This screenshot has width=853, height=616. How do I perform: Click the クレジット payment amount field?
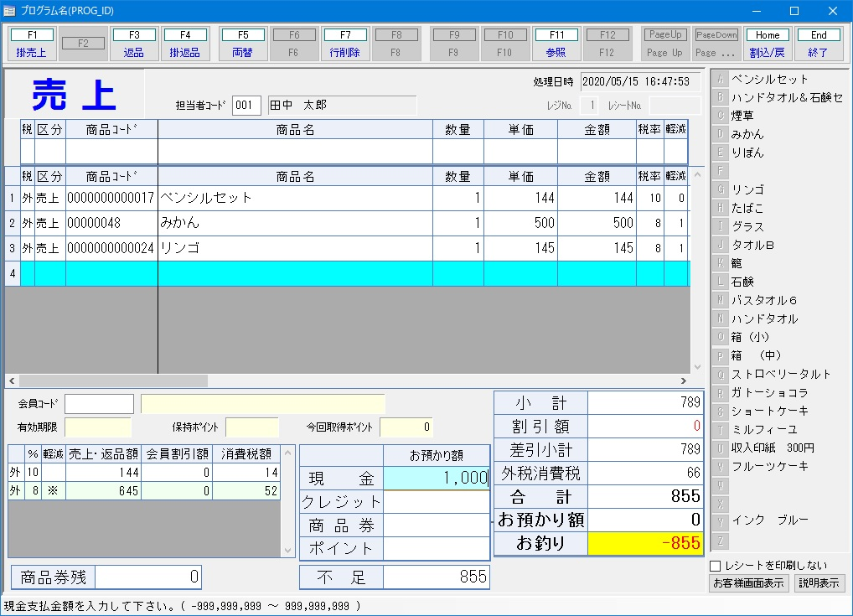(437, 502)
